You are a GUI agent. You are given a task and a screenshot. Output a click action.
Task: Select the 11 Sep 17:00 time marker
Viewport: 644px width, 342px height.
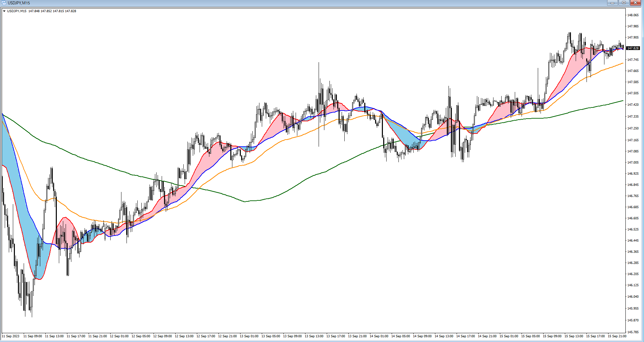pos(76,336)
